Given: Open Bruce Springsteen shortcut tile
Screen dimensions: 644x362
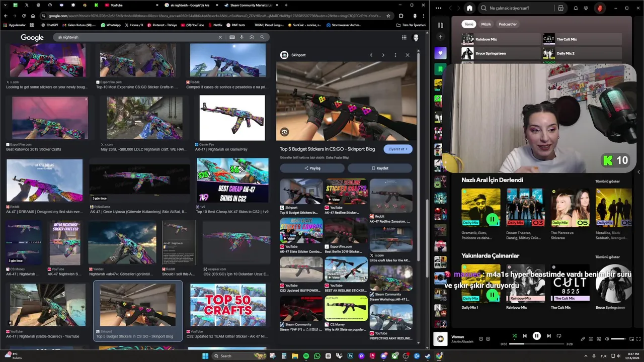Looking at the screenshot, I should (x=501, y=53).
